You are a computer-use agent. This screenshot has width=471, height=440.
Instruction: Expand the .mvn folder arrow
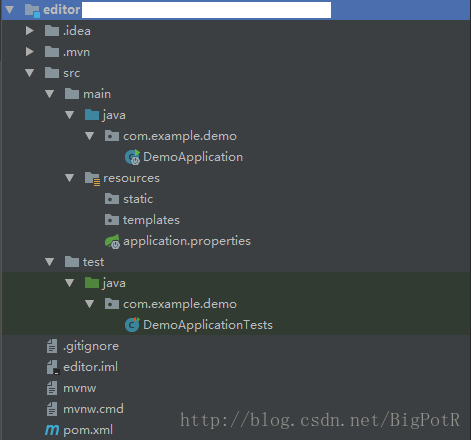(x=30, y=52)
